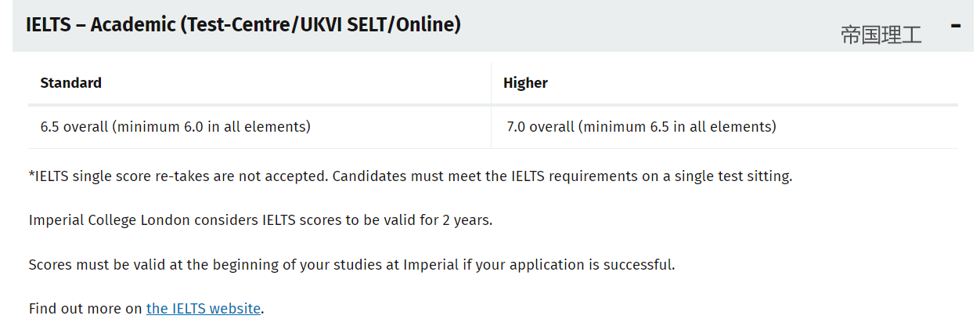
Task: Select the 6.5 overall requirement cell
Action: 175,127
